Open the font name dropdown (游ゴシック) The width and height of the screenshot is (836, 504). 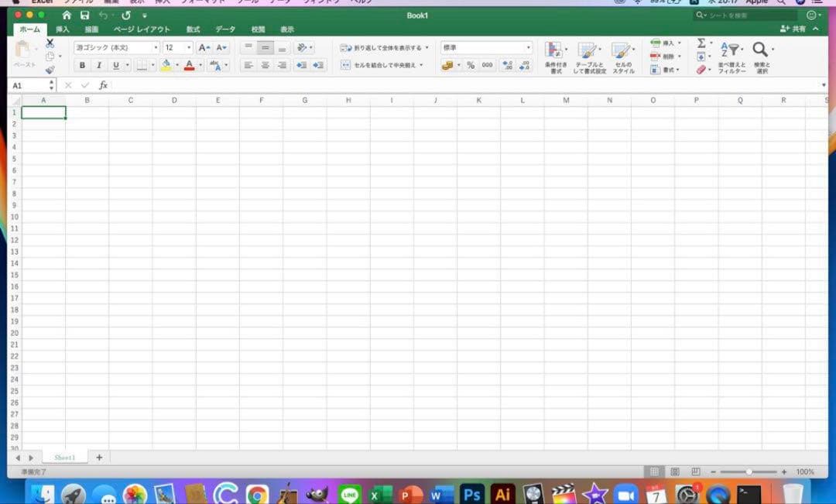pos(116,47)
